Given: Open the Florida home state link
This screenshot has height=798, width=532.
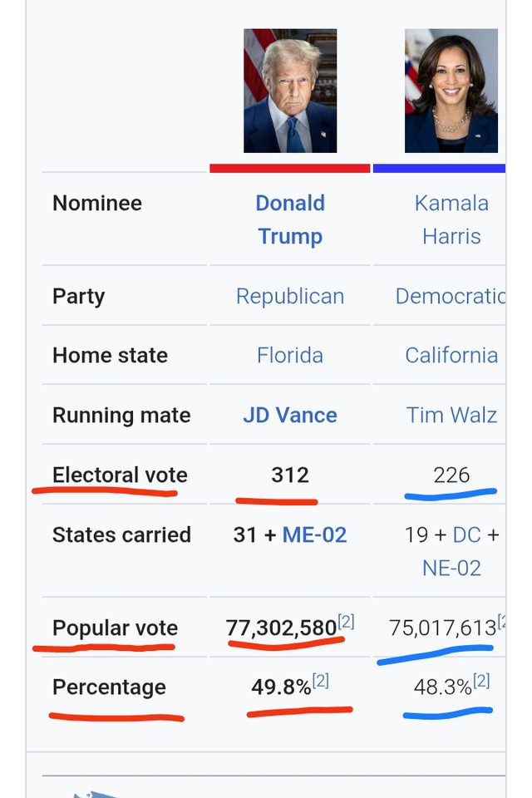Looking at the screenshot, I should [289, 355].
